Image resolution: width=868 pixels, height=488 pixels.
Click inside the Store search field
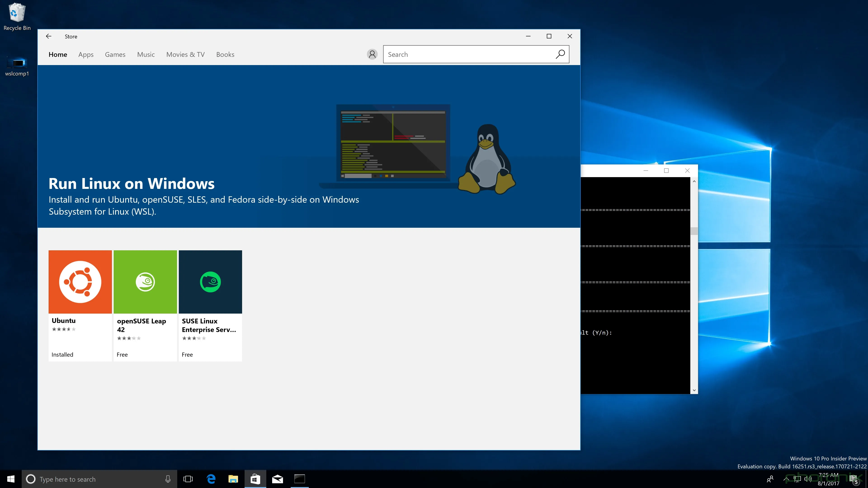pyautogui.click(x=468, y=54)
